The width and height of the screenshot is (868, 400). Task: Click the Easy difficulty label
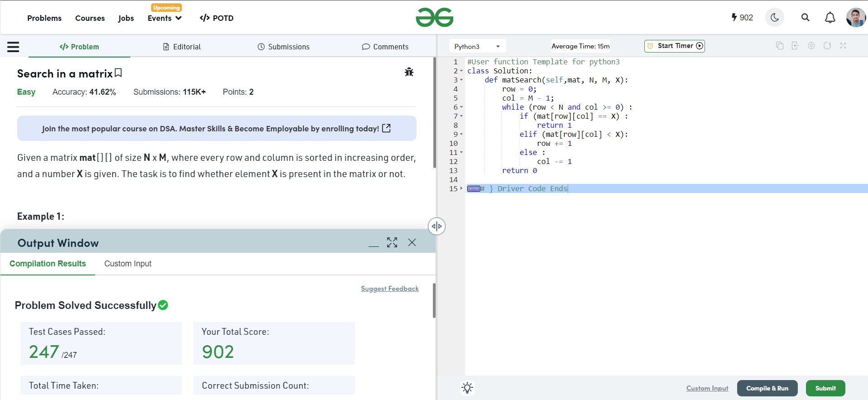pos(26,92)
